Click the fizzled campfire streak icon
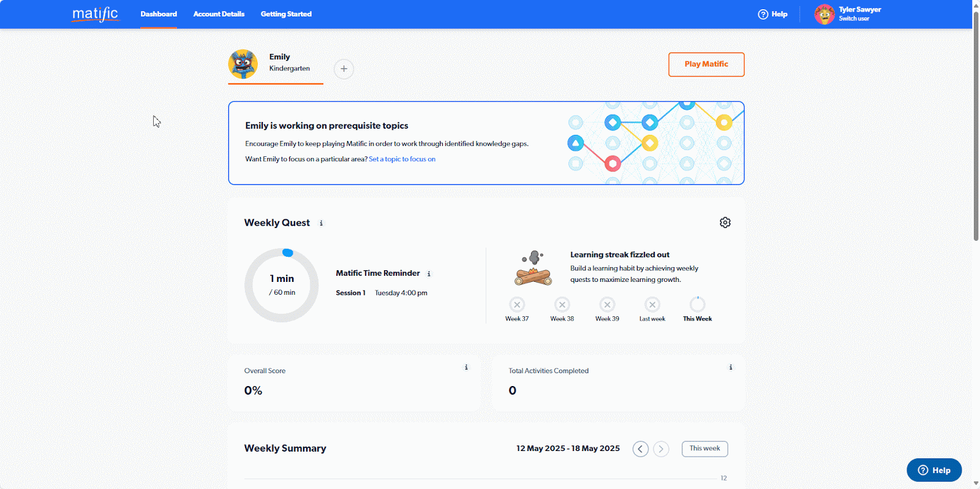The height and width of the screenshot is (489, 980). click(533, 268)
